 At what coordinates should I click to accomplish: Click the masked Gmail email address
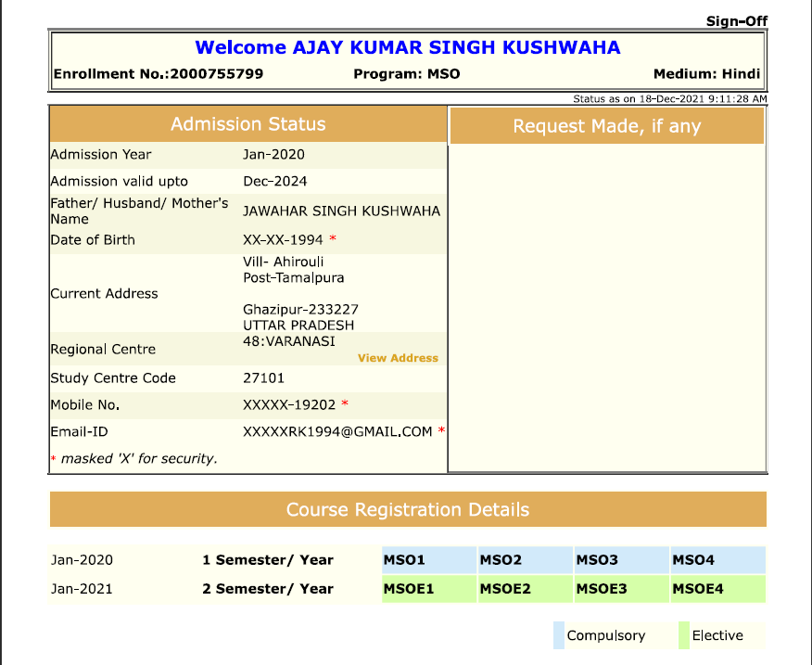point(337,432)
